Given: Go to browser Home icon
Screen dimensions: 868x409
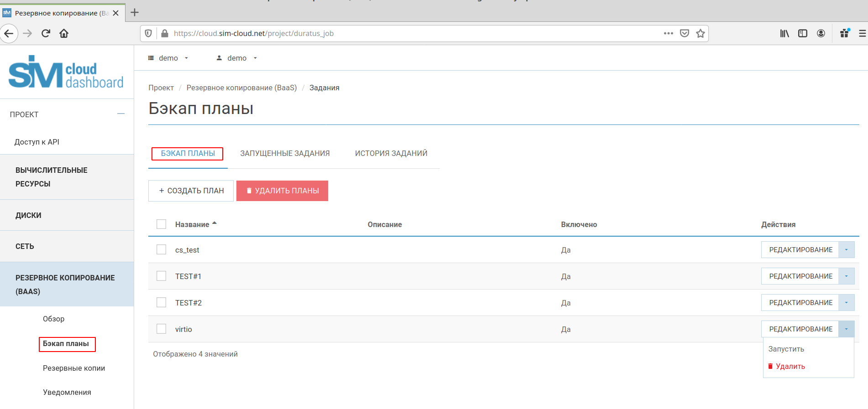Looking at the screenshot, I should click(x=64, y=33).
